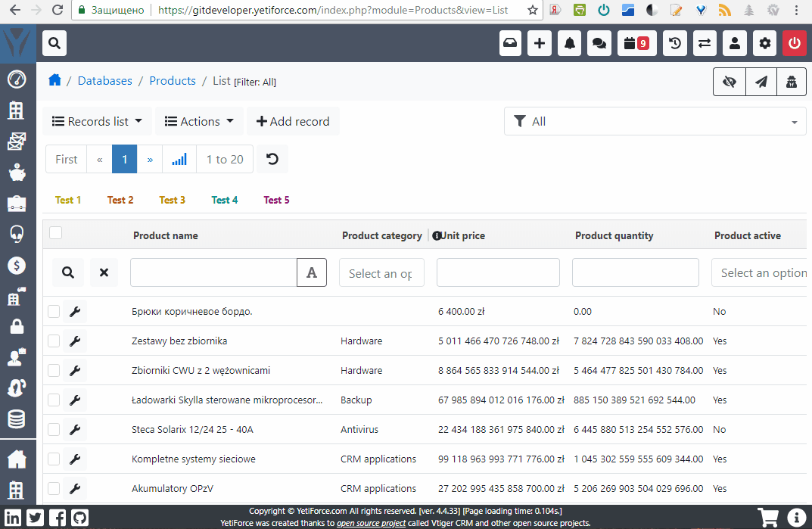
Task: Open the house sidebar icon
Action: [17, 459]
